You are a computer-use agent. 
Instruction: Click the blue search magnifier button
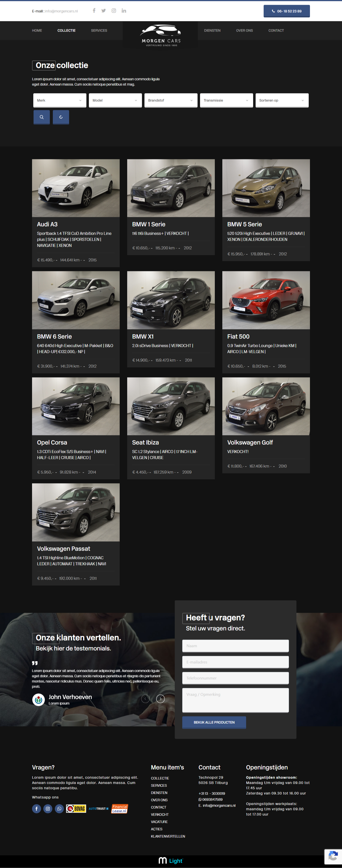click(x=42, y=117)
